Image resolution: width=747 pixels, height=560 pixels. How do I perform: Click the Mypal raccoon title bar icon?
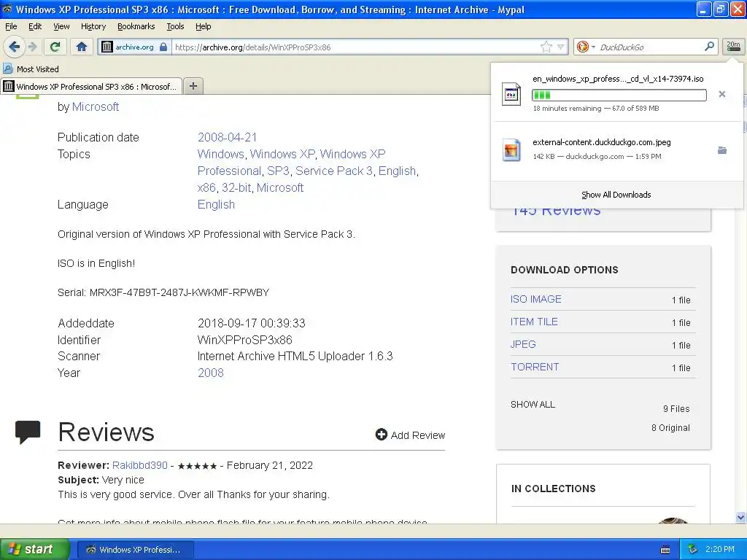[x=7, y=9]
